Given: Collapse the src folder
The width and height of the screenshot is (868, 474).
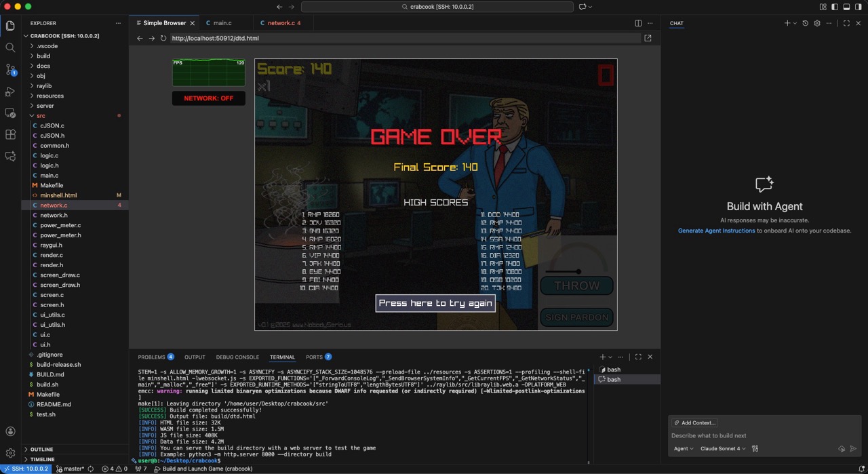Looking at the screenshot, I should [x=31, y=116].
